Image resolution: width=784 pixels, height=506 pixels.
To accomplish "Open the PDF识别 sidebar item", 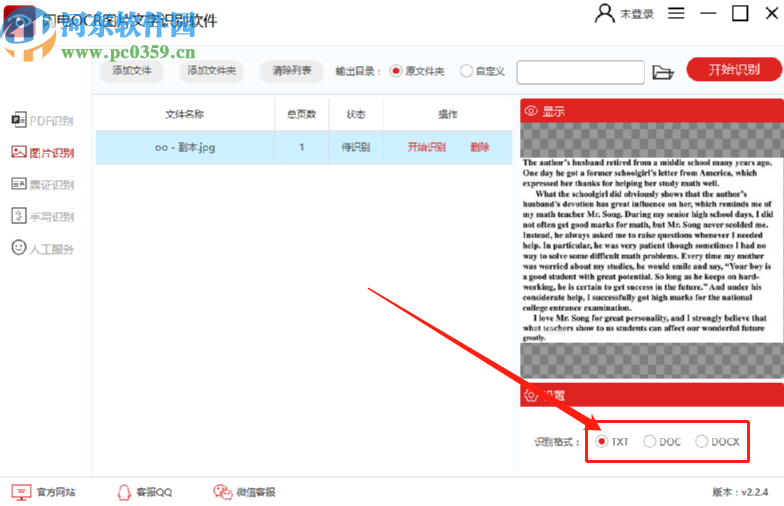I will tap(42, 120).
